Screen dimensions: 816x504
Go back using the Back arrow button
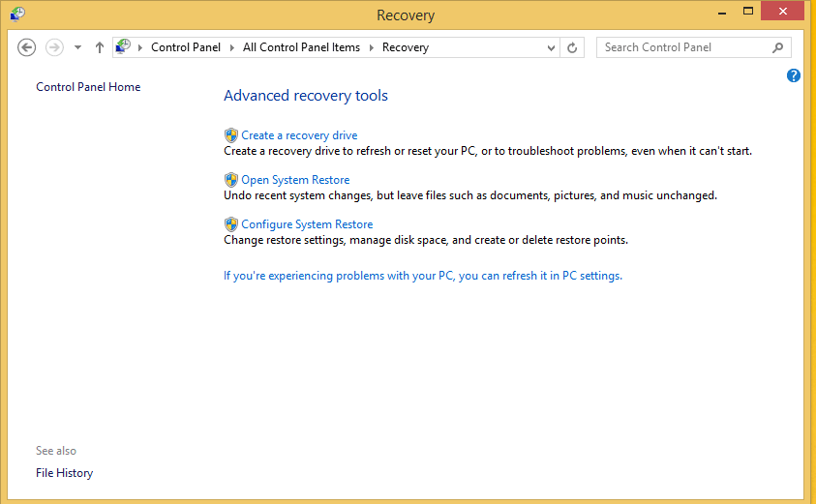[x=27, y=47]
